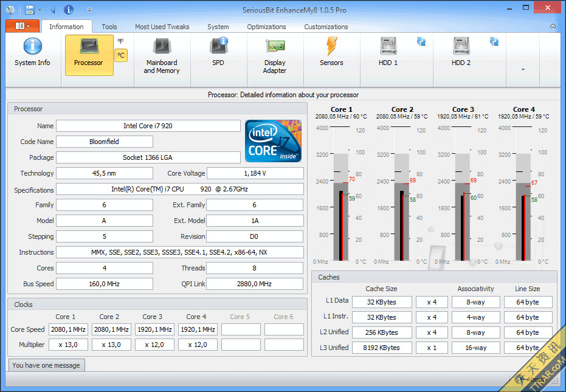Open the Most Used Tweaks tab

point(162,27)
